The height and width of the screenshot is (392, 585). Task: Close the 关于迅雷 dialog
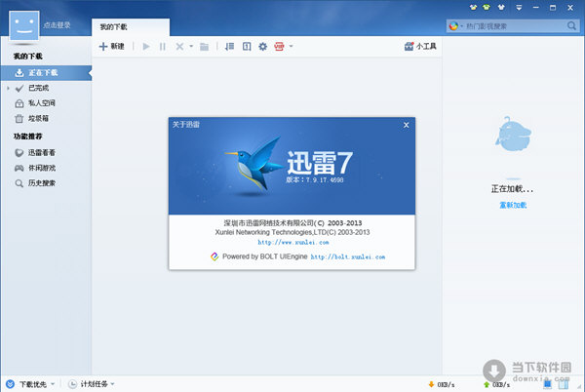[x=407, y=125]
